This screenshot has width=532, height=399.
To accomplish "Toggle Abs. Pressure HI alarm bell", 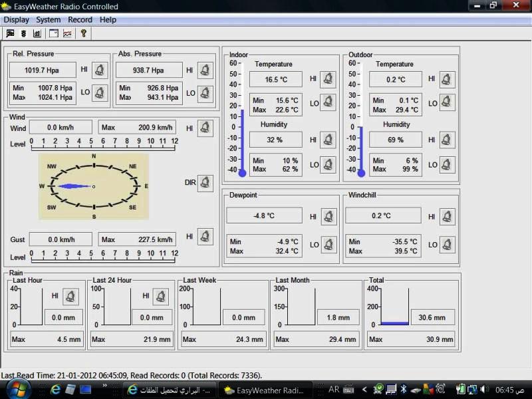I will click(x=205, y=70).
